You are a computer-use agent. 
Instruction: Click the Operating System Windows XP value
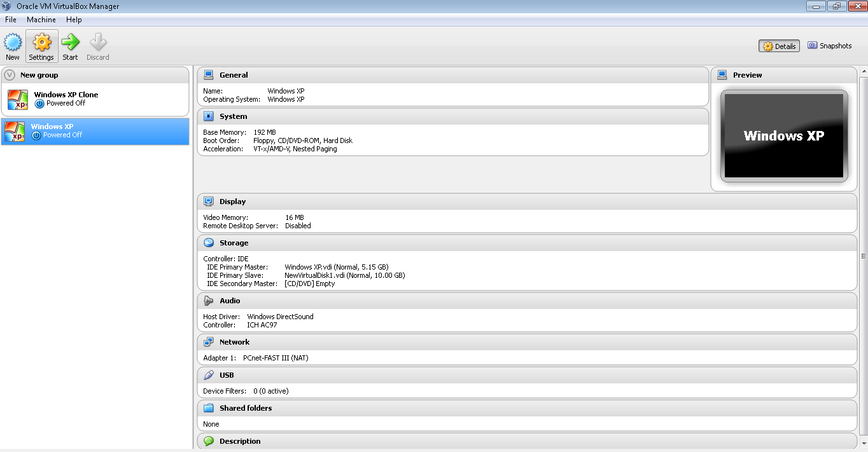[x=286, y=99]
